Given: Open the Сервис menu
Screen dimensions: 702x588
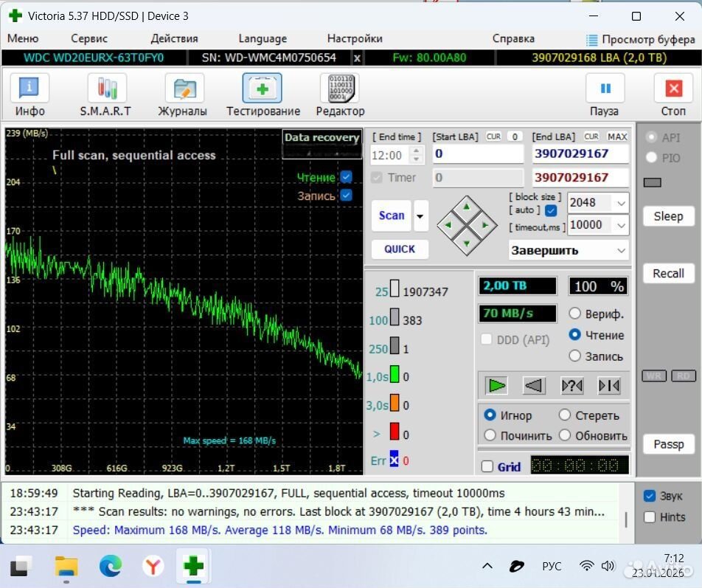Looking at the screenshot, I should [x=89, y=38].
